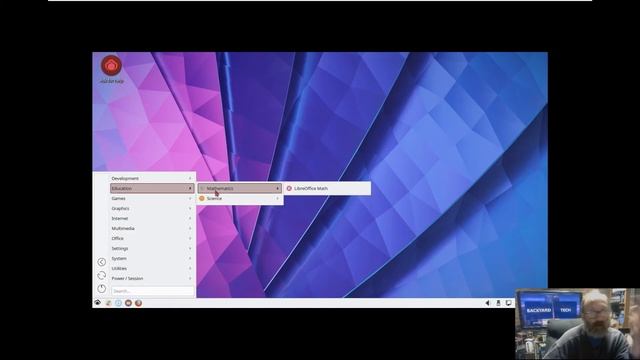Open the System menu category
Image resolution: width=640 pixels, height=360 pixels.
[151, 258]
